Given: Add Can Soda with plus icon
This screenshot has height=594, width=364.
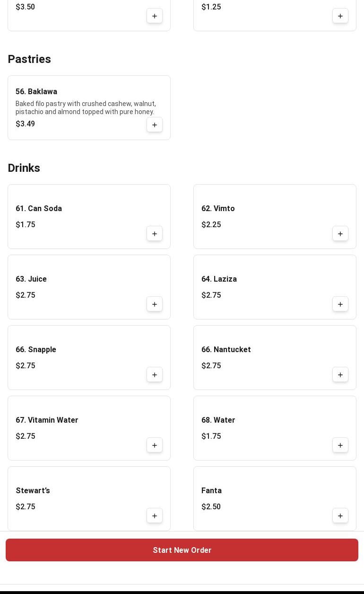Looking at the screenshot, I should click(155, 234).
